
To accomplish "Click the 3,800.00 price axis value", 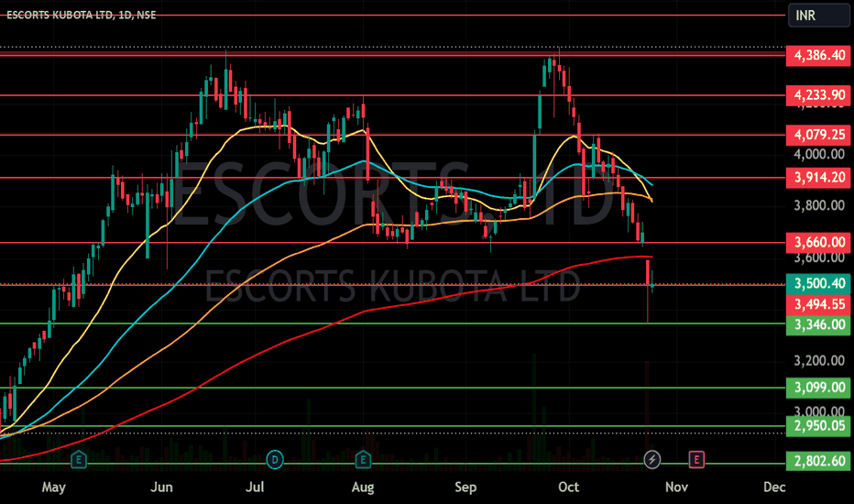I will [x=819, y=205].
